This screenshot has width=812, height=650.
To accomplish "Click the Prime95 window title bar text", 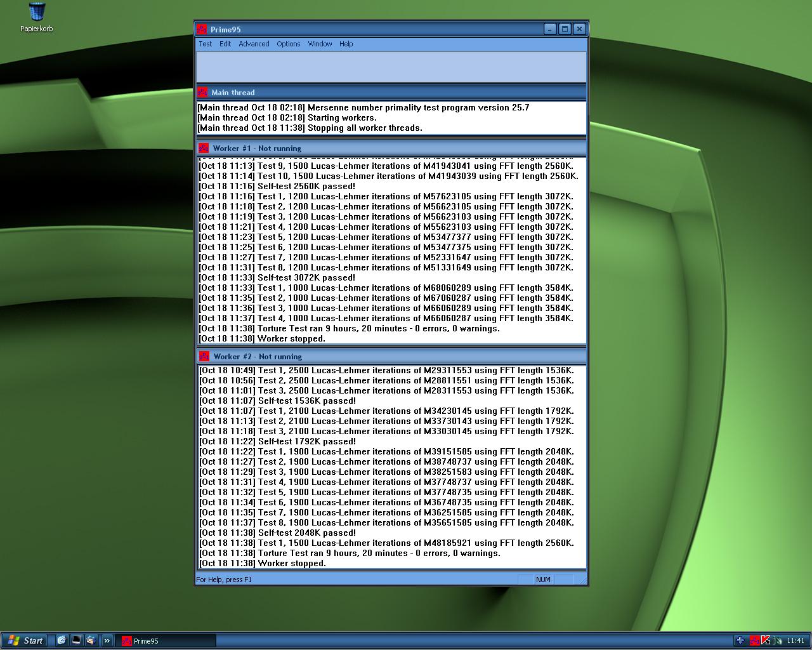I will click(x=226, y=29).
